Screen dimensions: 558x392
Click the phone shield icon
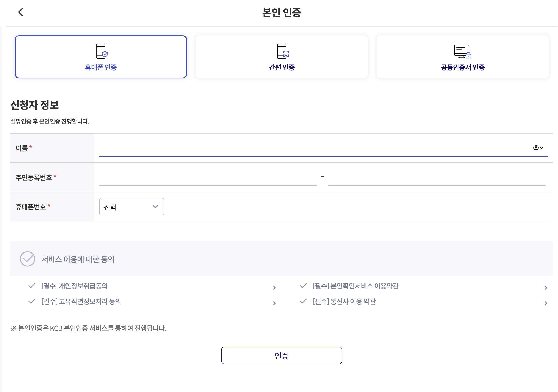click(101, 51)
